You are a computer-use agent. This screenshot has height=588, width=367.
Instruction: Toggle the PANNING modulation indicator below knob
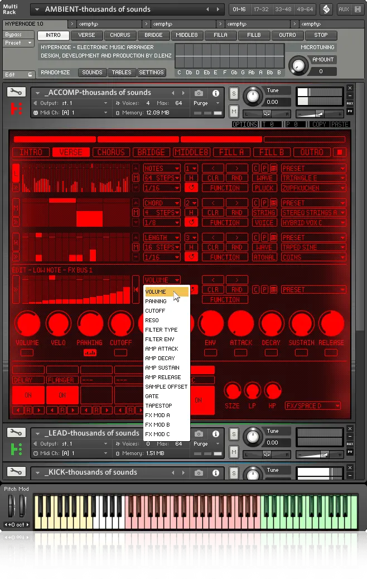coord(90,352)
